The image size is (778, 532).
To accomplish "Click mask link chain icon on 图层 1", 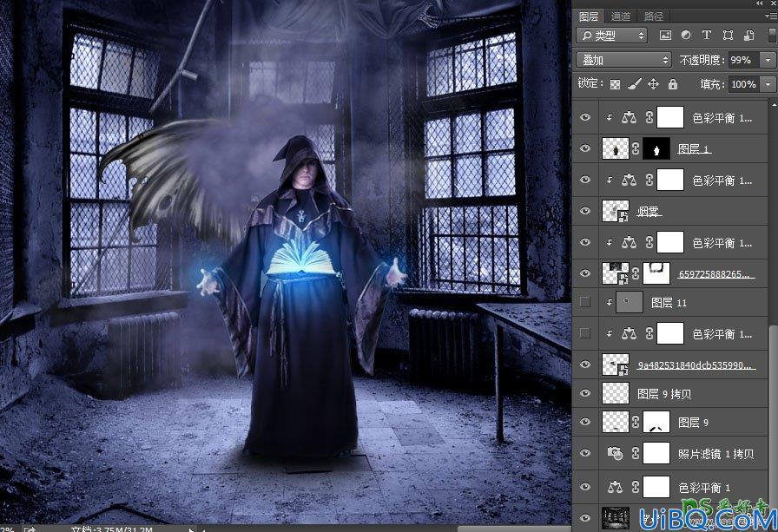I will (x=636, y=148).
